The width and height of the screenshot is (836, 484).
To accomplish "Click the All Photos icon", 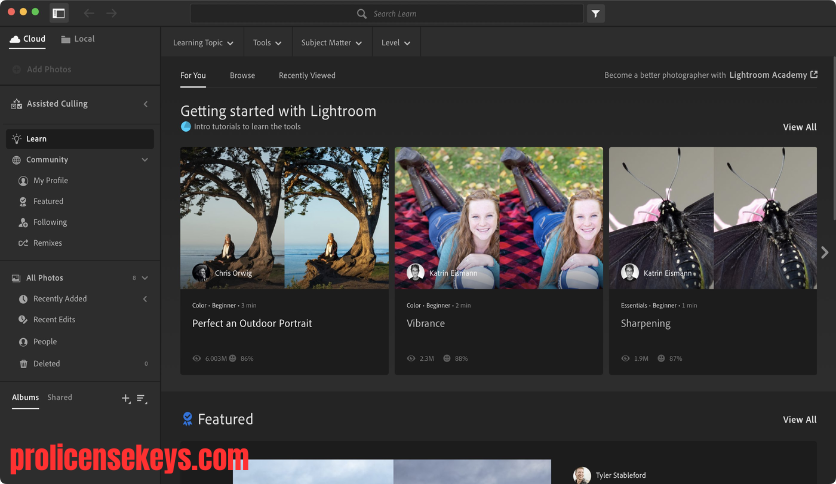I will [16, 278].
